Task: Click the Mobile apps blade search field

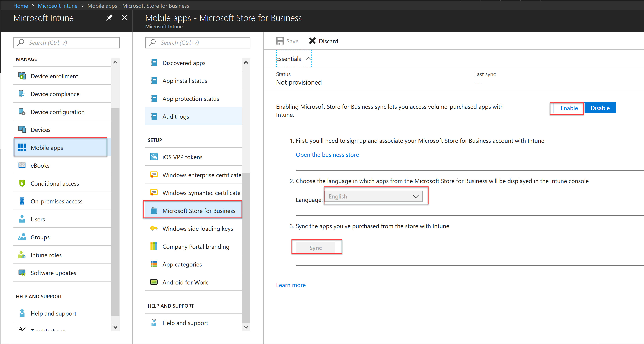Action: (197, 43)
